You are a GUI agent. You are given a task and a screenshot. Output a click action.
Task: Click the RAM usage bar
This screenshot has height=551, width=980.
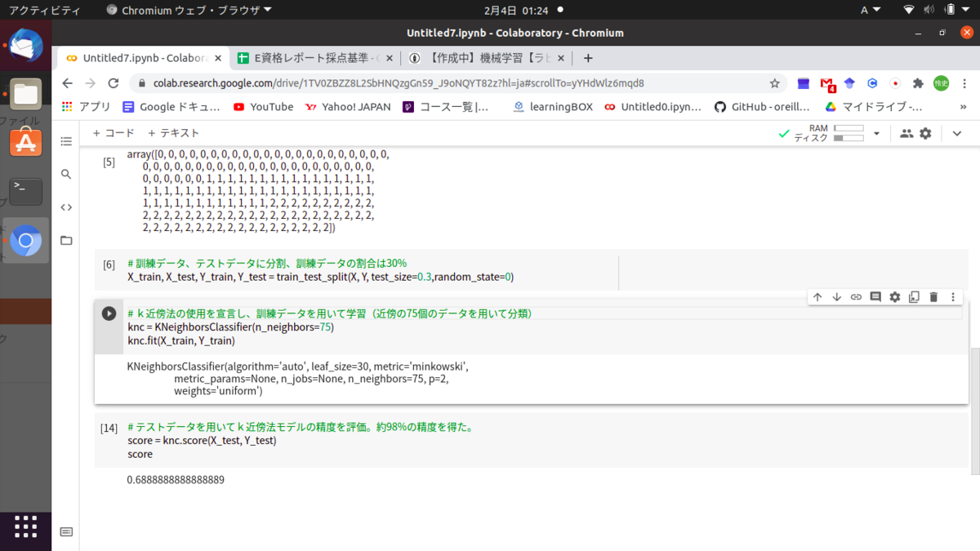[x=849, y=128]
